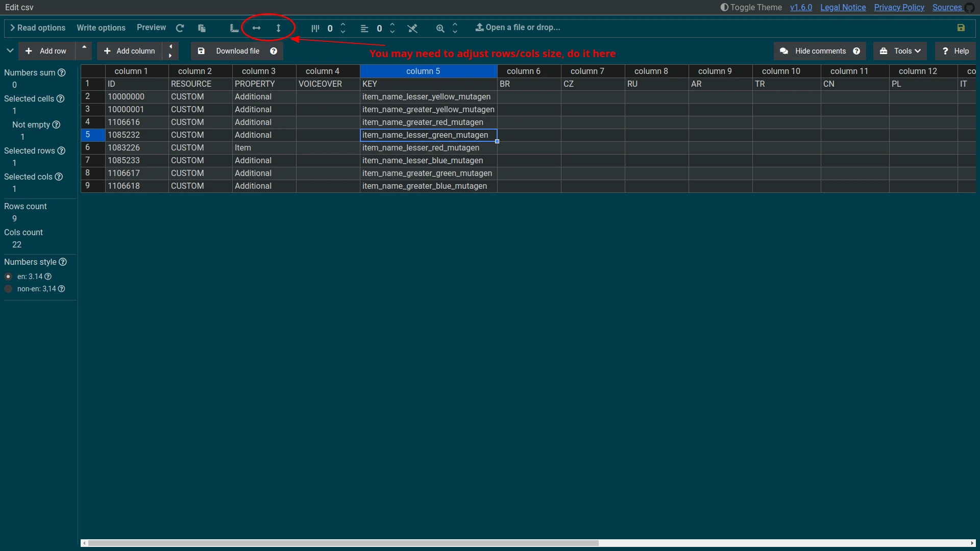Open the v1.6.0 version link
This screenshot has width=980, height=551.
(x=801, y=7)
